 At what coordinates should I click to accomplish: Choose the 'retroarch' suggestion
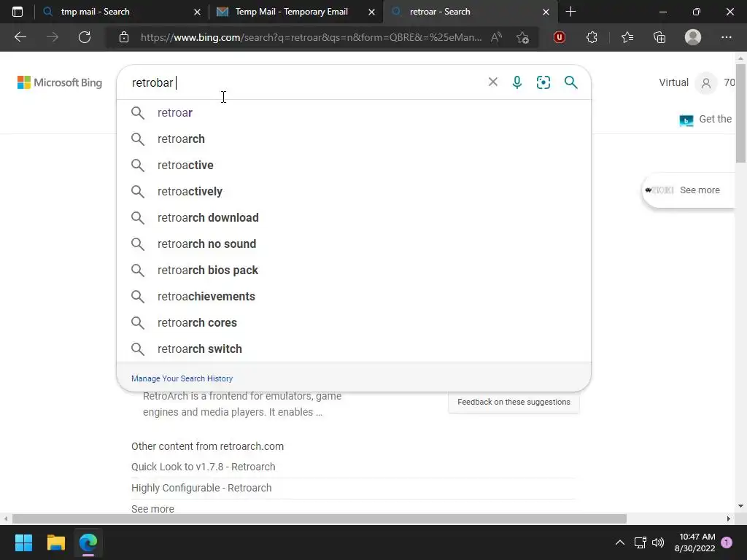click(354, 139)
